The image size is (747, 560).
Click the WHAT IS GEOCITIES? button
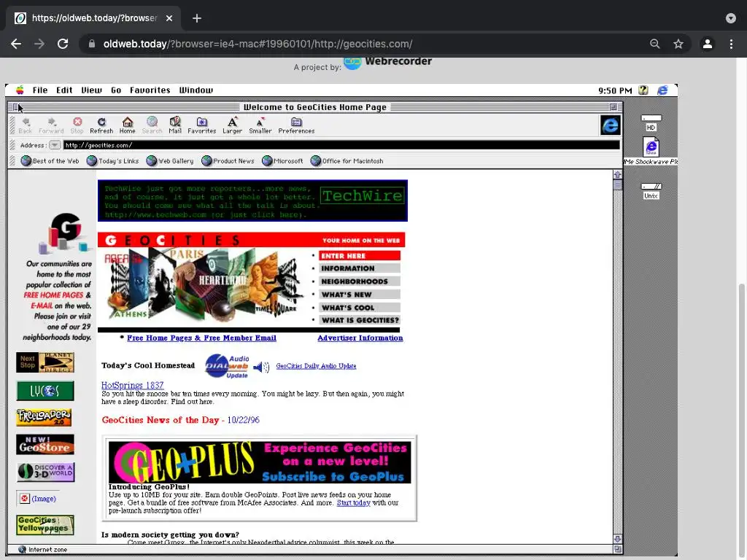pyautogui.click(x=360, y=320)
